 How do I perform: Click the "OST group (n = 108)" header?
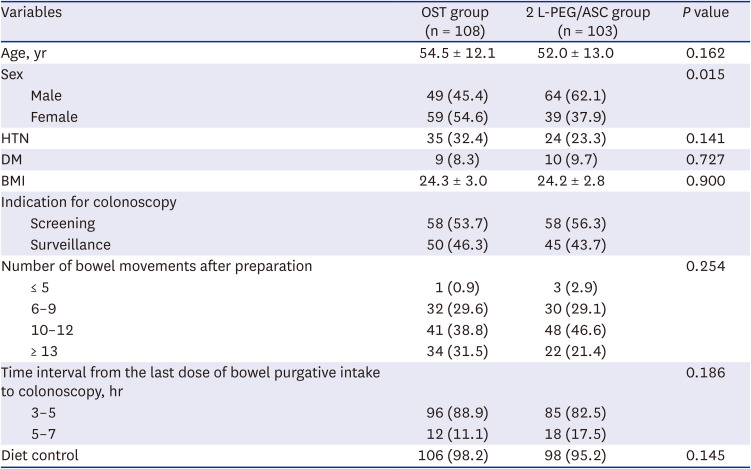click(456, 22)
